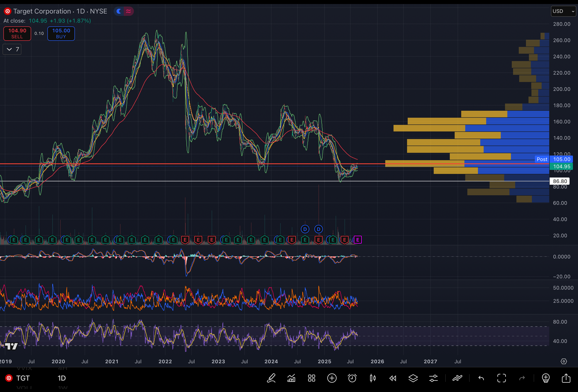Open the candlestick chart type icon

373,378
